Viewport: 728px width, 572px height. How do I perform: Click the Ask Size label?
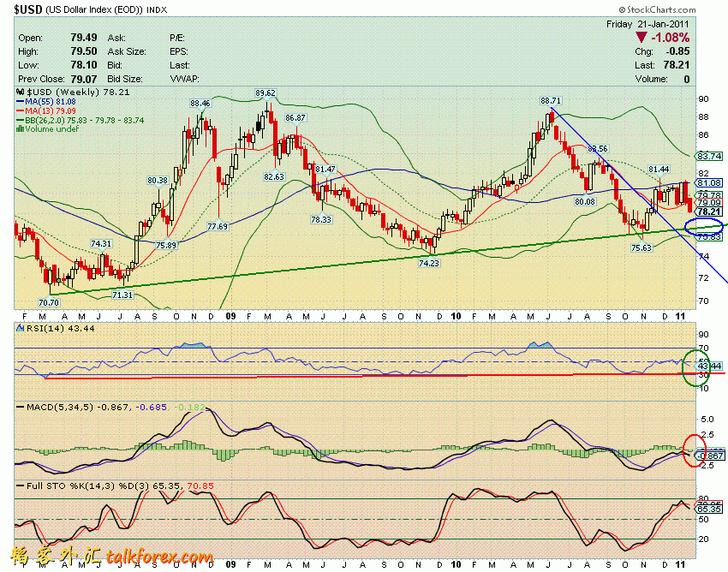tap(127, 51)
